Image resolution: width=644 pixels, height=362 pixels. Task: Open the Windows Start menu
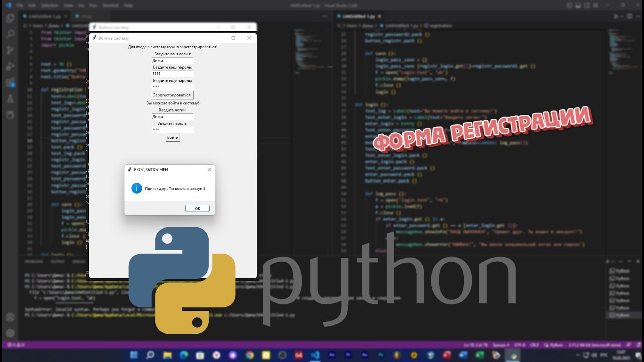tap(134, 355)
